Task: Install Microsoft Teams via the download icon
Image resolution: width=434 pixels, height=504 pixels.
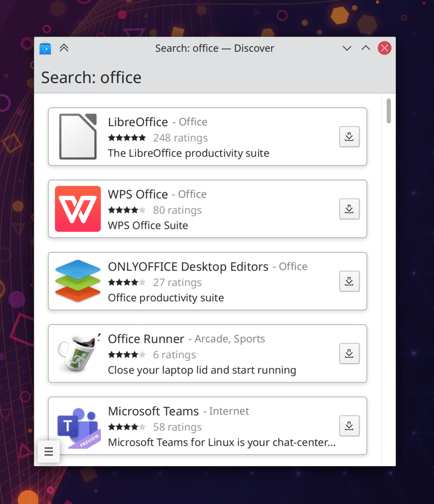Action: [349, 426]
